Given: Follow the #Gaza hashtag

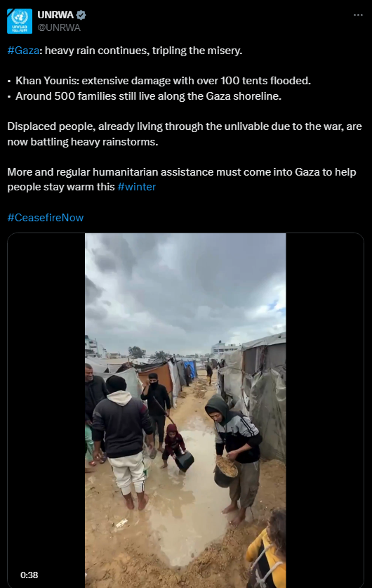Looking at the screenshot, I should point(23,51).
